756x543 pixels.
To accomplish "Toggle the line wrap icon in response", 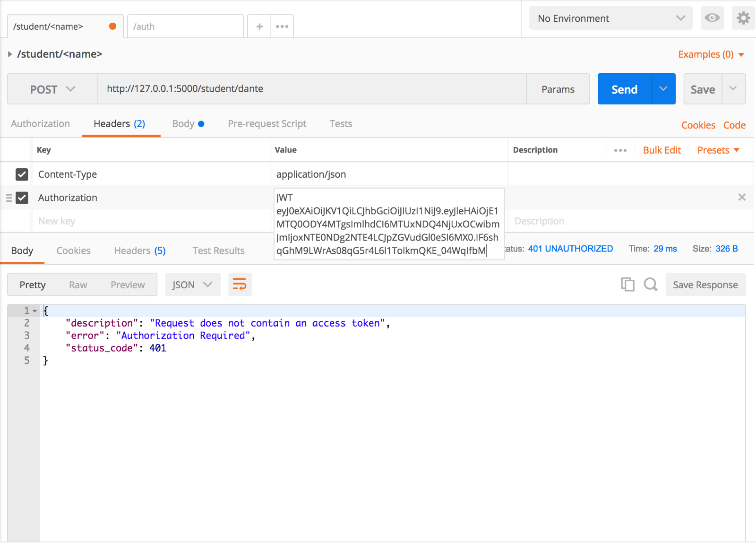I will pyautogui.click(x=240, y=284).
